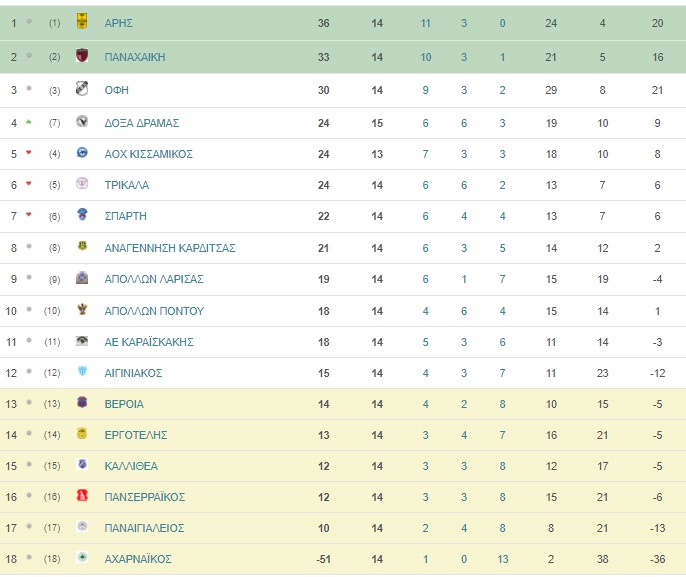Image resolution: width=686 pixels, height=577 pixels.
Task: Click the ΒΕΡΟΙΑ club logo
Action: [x=82, y=402]
